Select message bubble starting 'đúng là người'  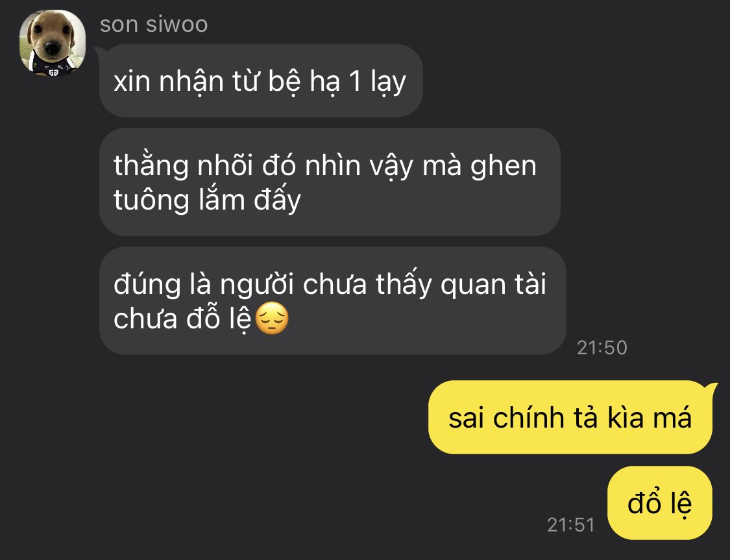(332, 300)
